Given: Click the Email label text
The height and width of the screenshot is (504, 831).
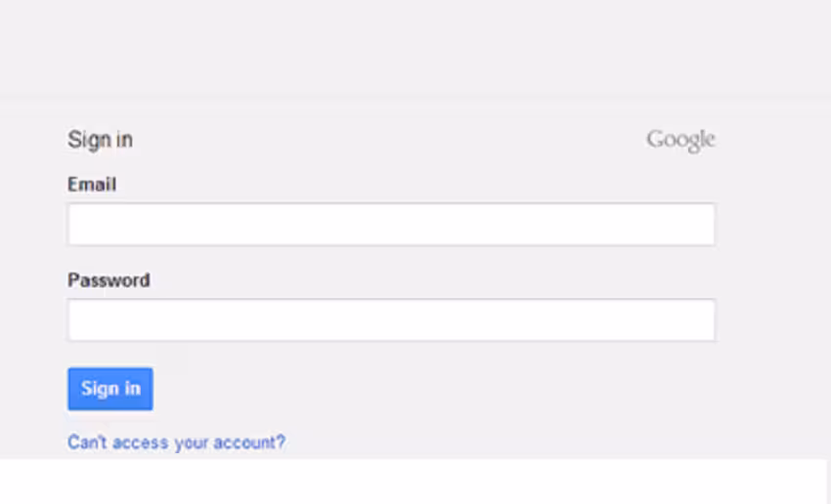Looking at the screenshot, I should [x=92, y=184].
